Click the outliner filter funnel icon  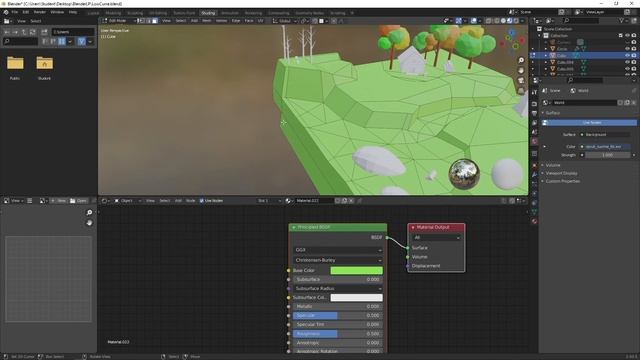click(622, 20)
